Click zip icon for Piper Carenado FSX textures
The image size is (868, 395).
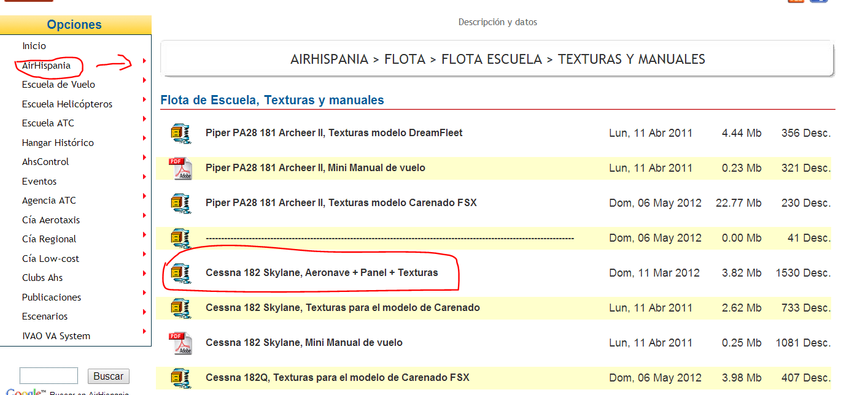coord(180,203)
